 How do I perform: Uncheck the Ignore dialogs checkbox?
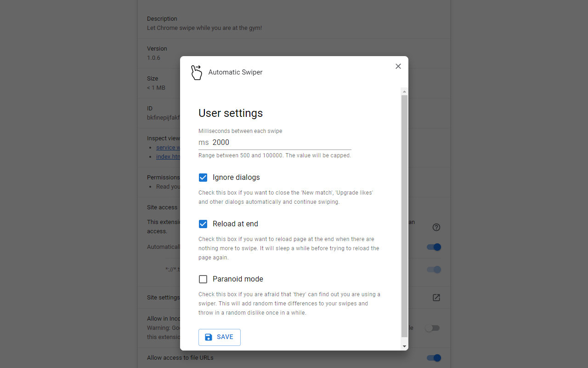click(x=203, y=178)
